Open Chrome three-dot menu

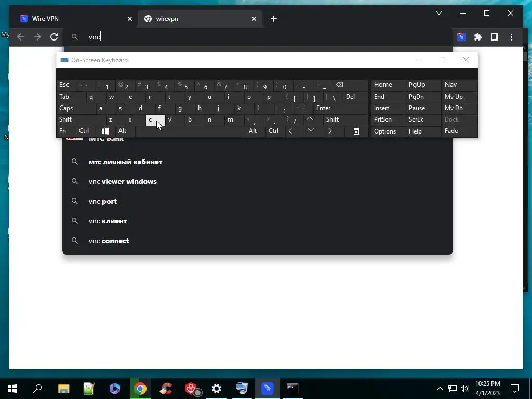[511, 37]
